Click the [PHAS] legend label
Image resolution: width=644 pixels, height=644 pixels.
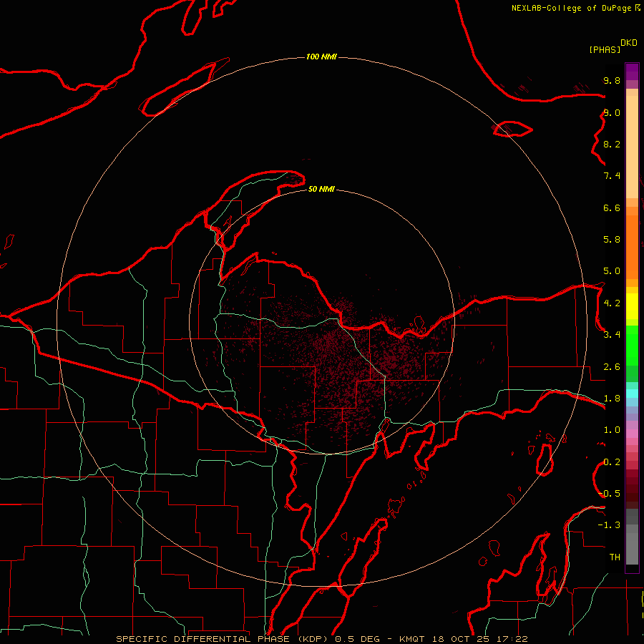tap(605, 49)
